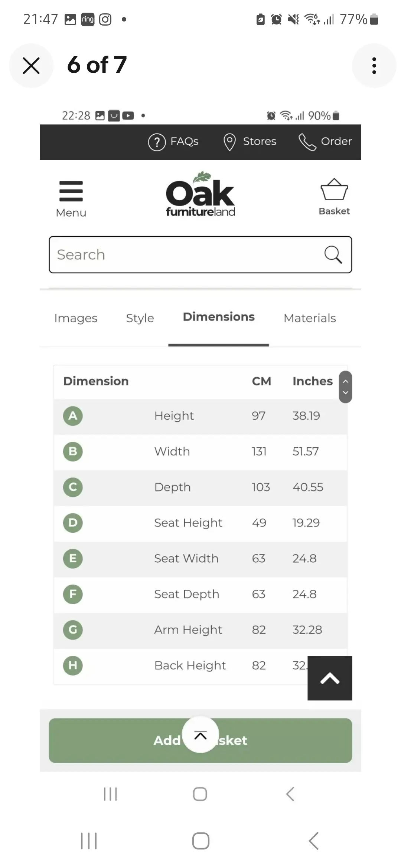This screenshot has height=868, width=401.
Task: Click the Oak Furnitureland logo
Action: click(x=200, y=194)
